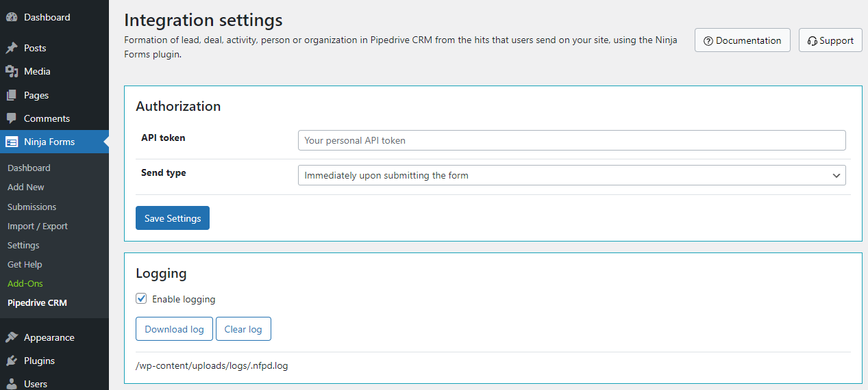868x390 pixels.
Task: Click the Dashboard gauge icon
Action: tap(12, 17)
